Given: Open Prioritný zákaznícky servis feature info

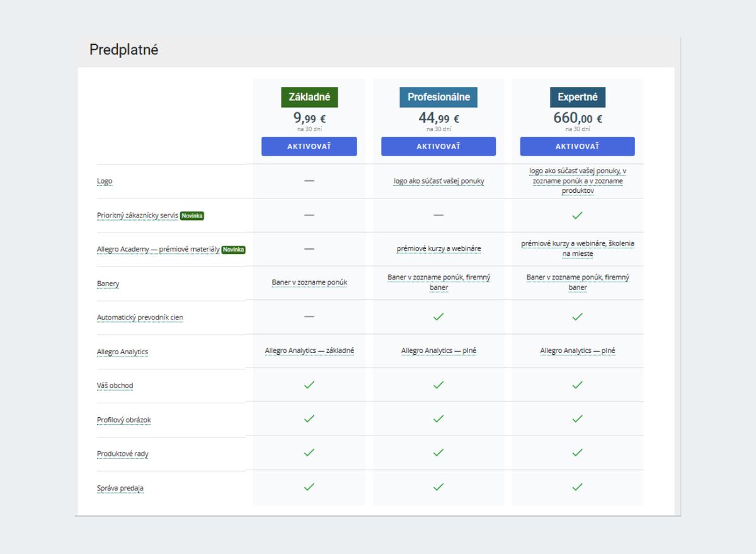Looking at the screenshot, I should [x=137, y=216].
